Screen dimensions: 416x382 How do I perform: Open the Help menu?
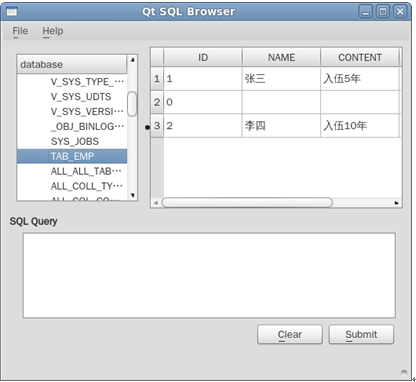point(53,31)
